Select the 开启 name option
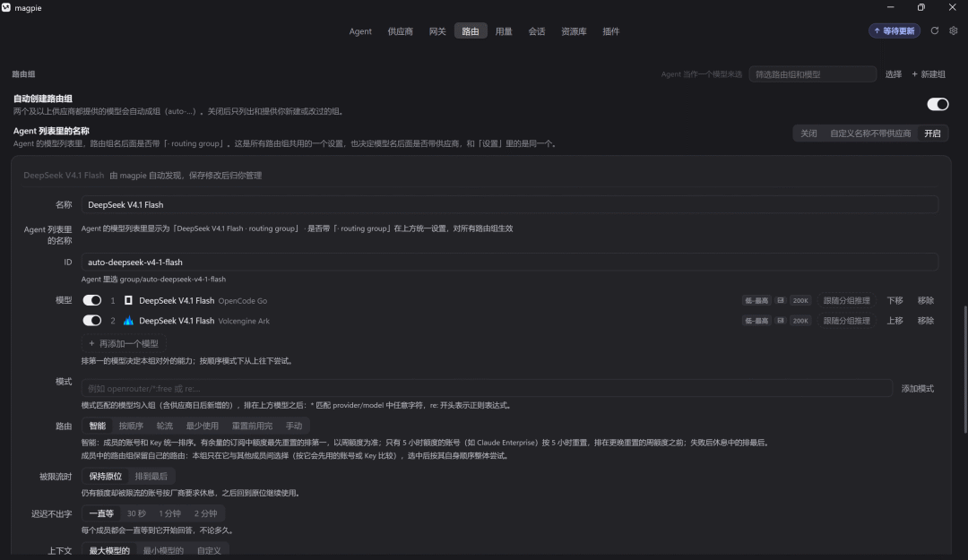Viewport: 968px width, 560px height. coord(932,134)
